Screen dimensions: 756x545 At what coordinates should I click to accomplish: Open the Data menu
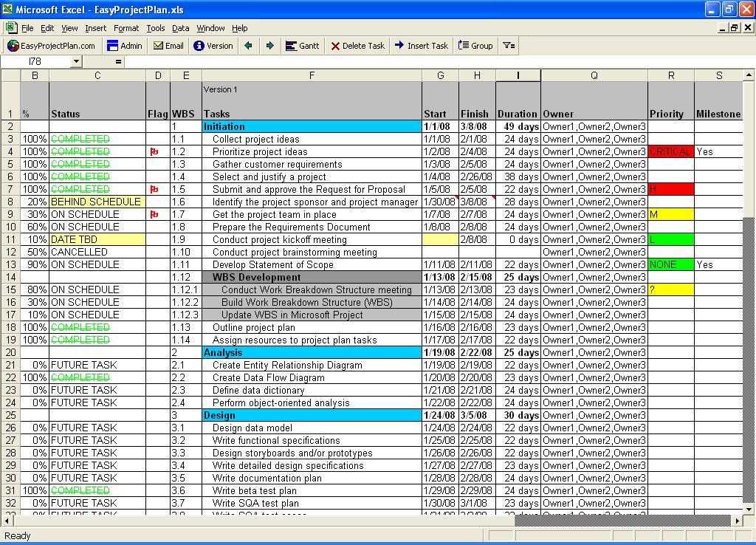[180, 28]
